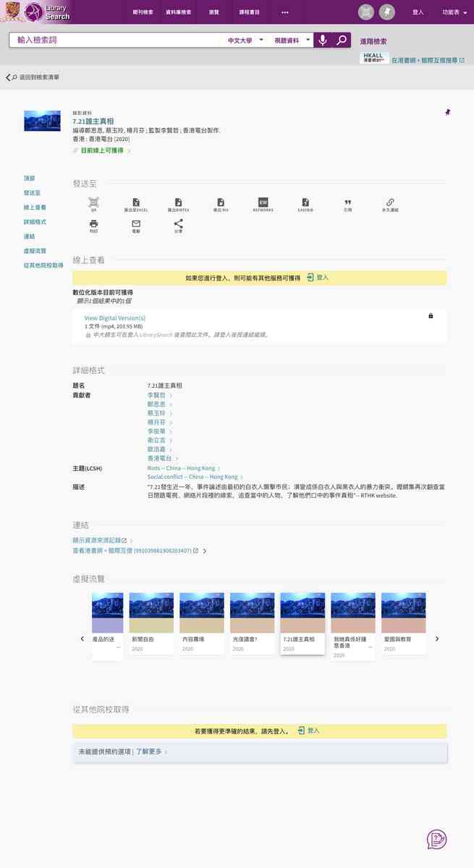Export record to BibTeX
This screenshot has width=474, height=868.
tap(178, 204)
